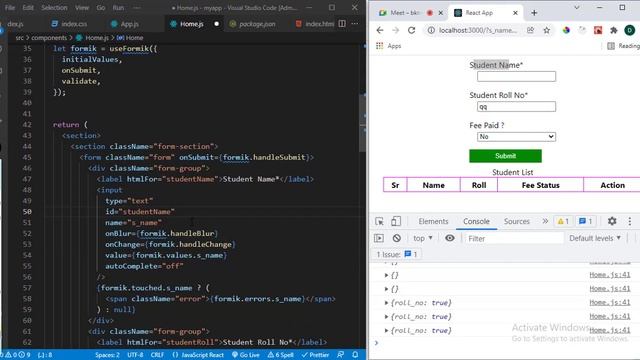Click the Go Live status bar button
Screen dimensions: 640x360
coord(246,355)
